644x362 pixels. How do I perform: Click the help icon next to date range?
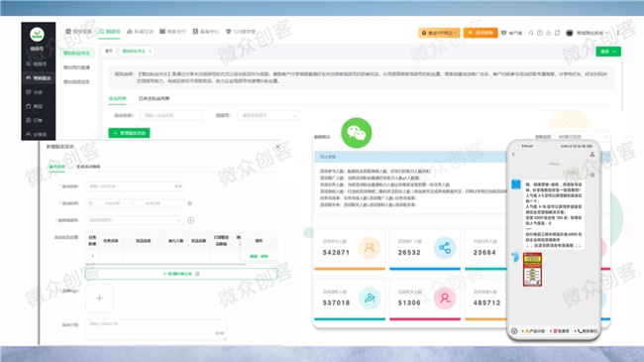(190, 203)
